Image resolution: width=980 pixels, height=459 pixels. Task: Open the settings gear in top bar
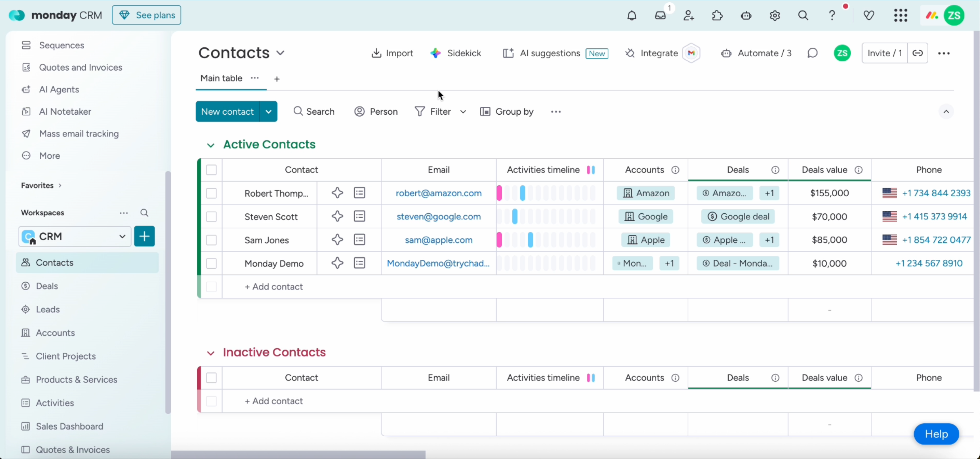[x=775, y=16]
